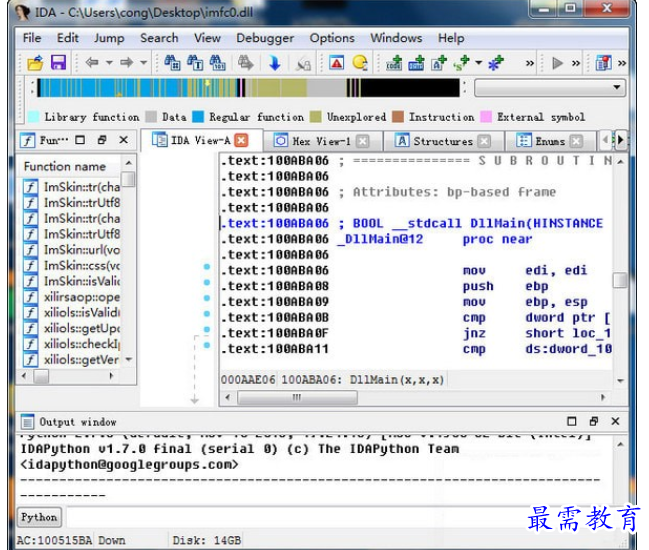Click the blue asterisk with plus icon
Viewport: 649px width, 550px height.
click(x=495, y=63)
